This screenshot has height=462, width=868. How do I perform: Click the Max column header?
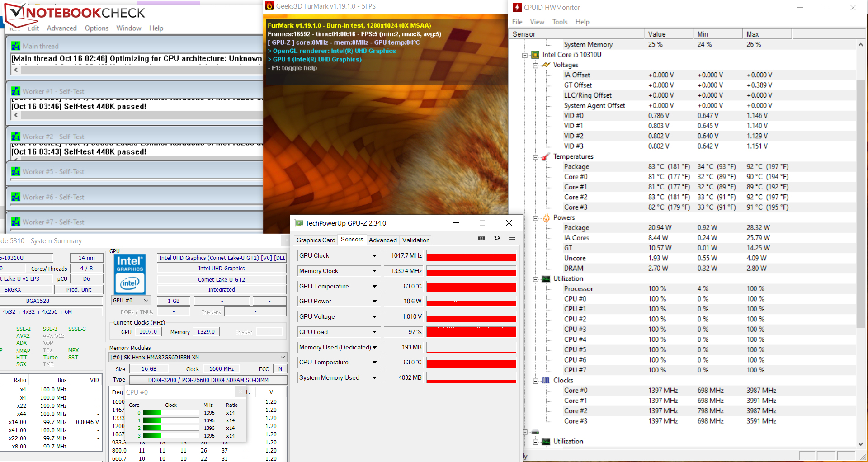coord(767,34)
